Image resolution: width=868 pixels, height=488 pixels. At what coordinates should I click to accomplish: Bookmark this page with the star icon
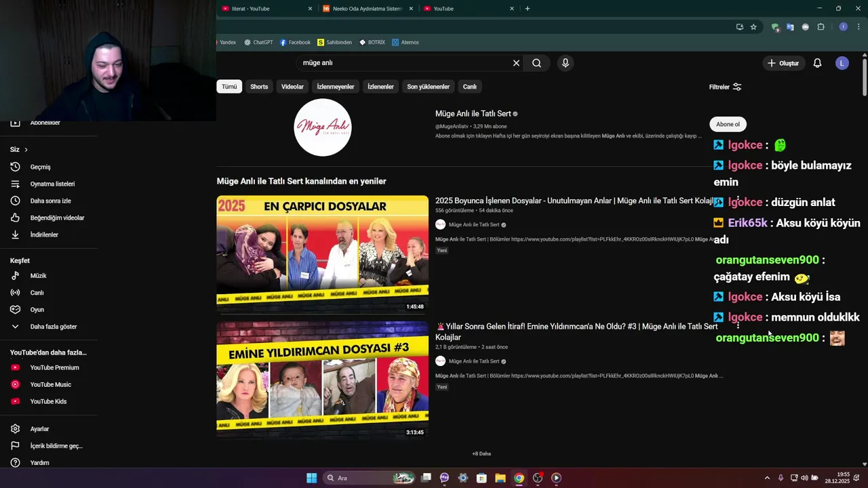[753, 27]
